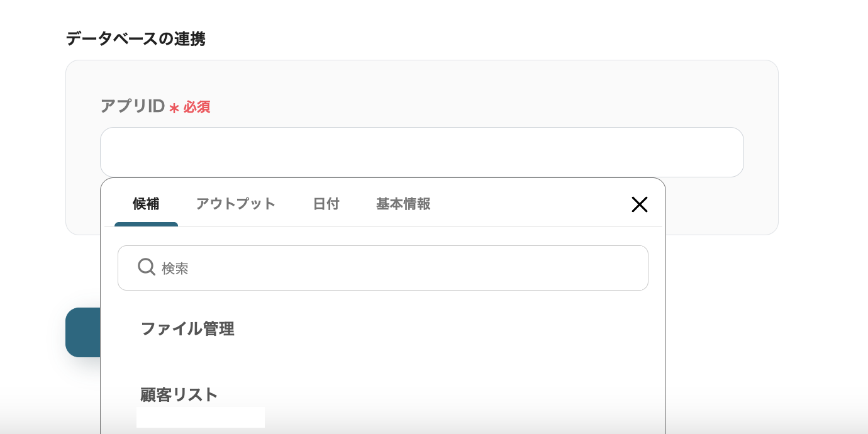Select the 日付 tab
This screenshot has width=868, height=434.
click(326, 204)
